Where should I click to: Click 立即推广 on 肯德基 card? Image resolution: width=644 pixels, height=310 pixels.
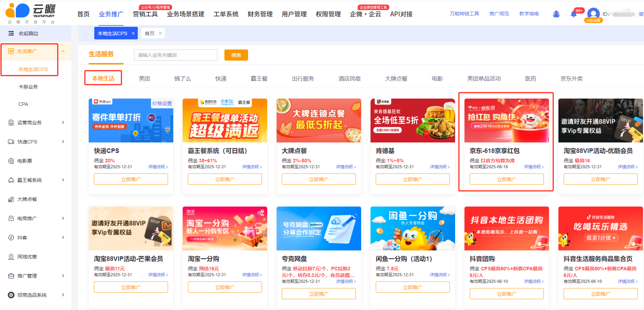coord(413,179)
